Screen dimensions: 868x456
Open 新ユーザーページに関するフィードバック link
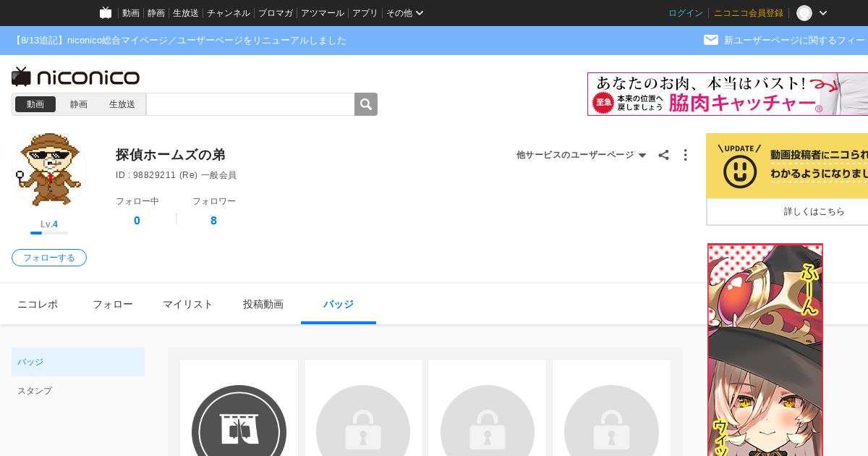pyautogui.click(x=795, y=41)
